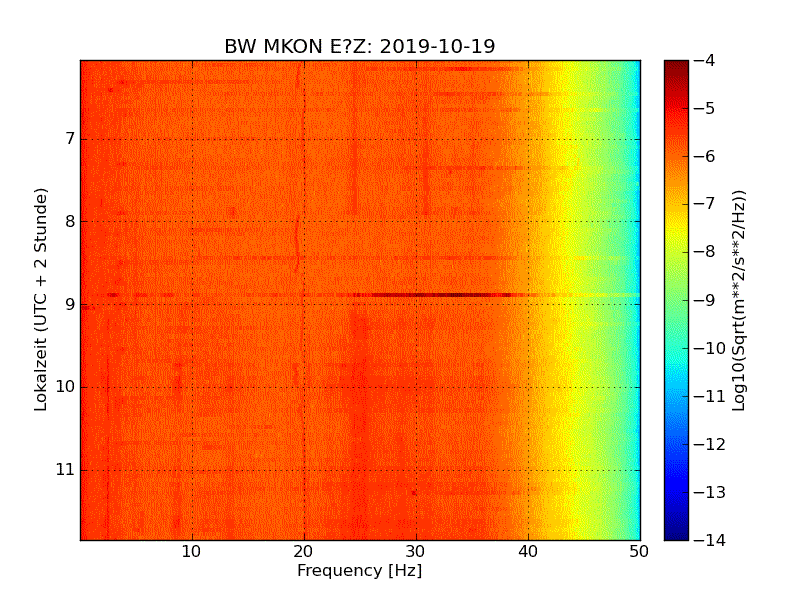
Task: Click y-axis tick label 11
Action: click(65, 470)
